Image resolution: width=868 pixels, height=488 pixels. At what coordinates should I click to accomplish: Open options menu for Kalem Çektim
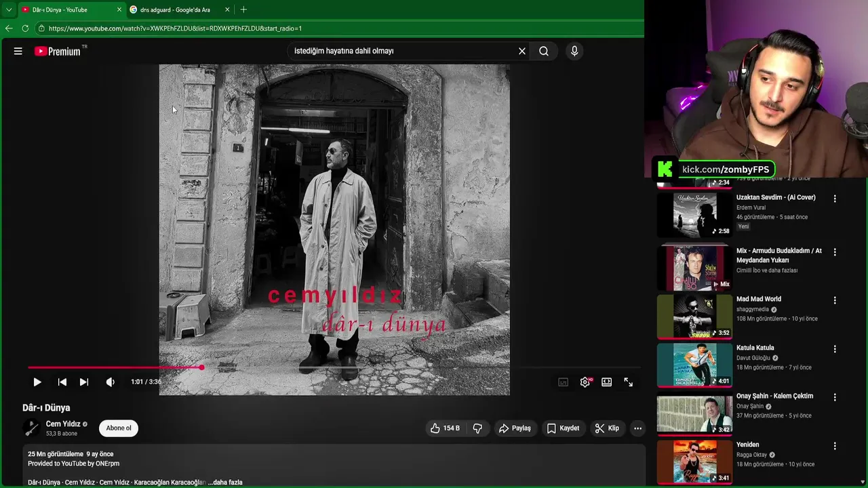tap(835, 397)
